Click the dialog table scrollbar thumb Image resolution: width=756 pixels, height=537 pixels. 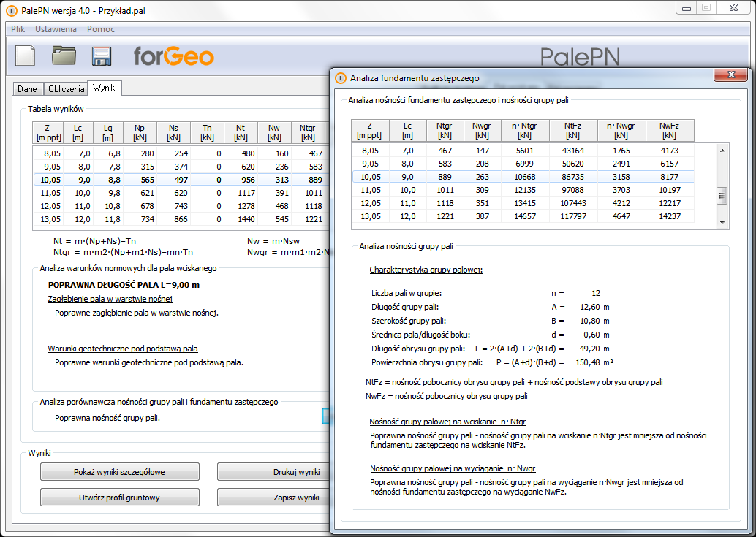[x=722, y=196]
